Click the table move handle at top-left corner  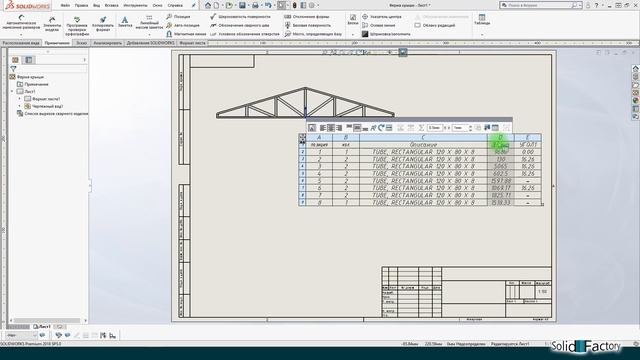(302, 138)
